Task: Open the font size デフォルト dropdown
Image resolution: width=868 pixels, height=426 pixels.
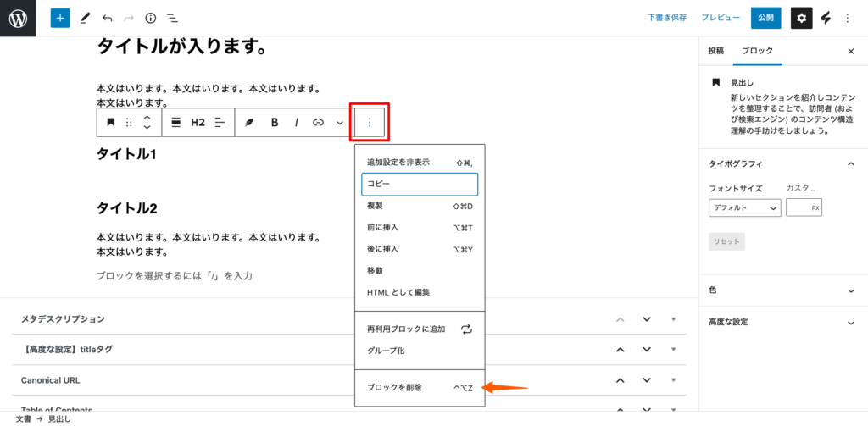Action: [x=744, y=208]
